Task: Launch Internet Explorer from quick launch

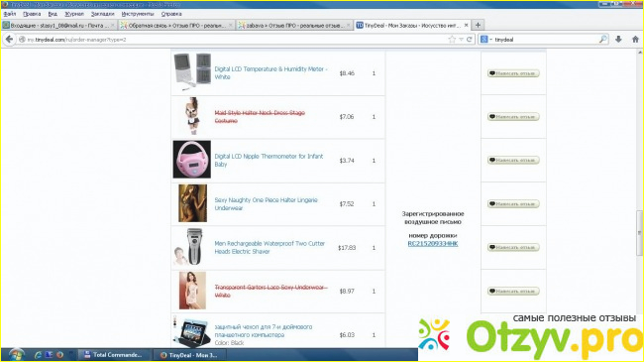Action: (x=38, y=355)
